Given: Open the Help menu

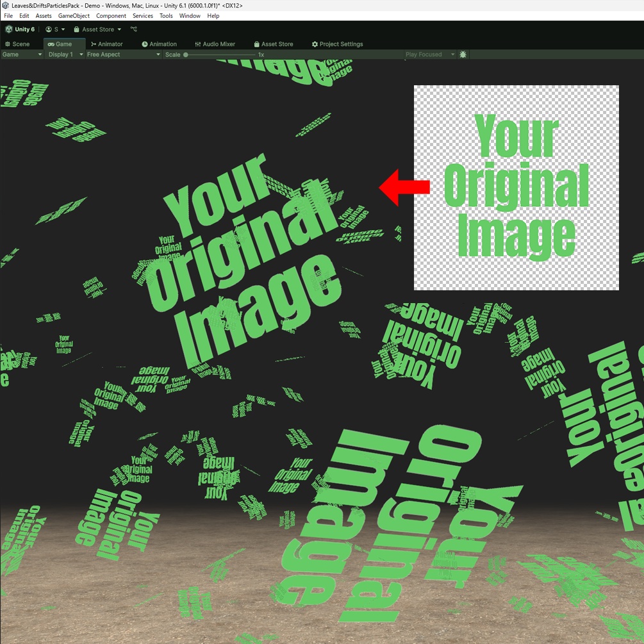Looking at the screenshot, I should click(x=213, y=15).
